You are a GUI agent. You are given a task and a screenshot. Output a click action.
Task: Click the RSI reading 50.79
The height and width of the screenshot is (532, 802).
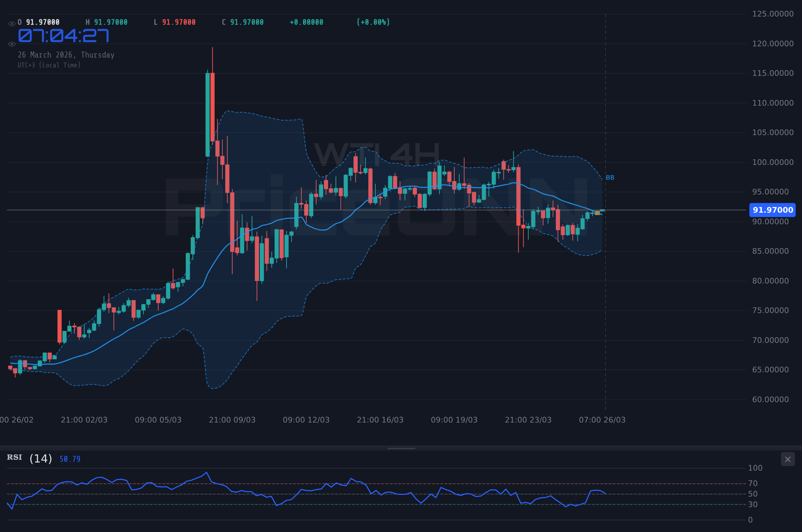coord(69,459)
